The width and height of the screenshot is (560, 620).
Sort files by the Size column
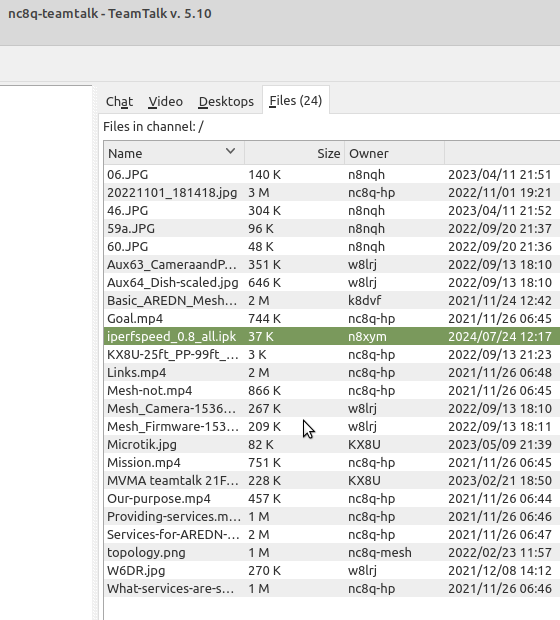pyautogui.click(x=294, y=153)
